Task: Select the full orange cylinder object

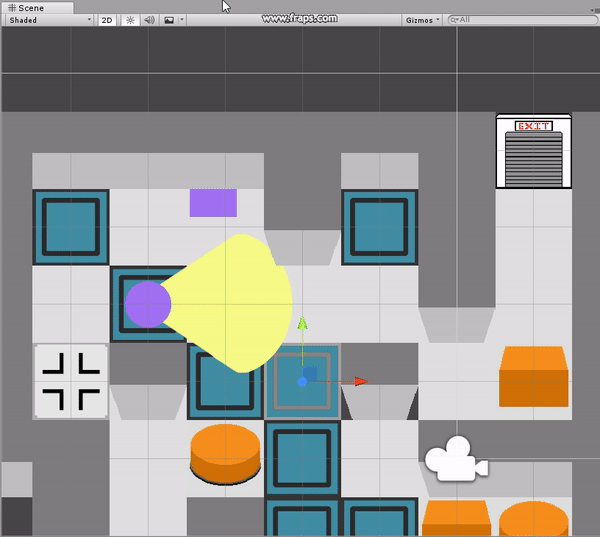Action: (x=225, y=454)
